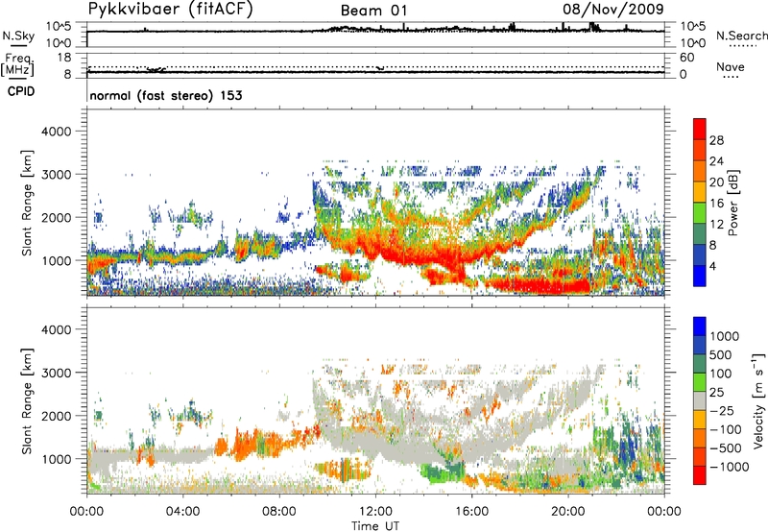Select the 4000 tick in power panel
This screenshot has width=768, height=532.
[56, 132]
